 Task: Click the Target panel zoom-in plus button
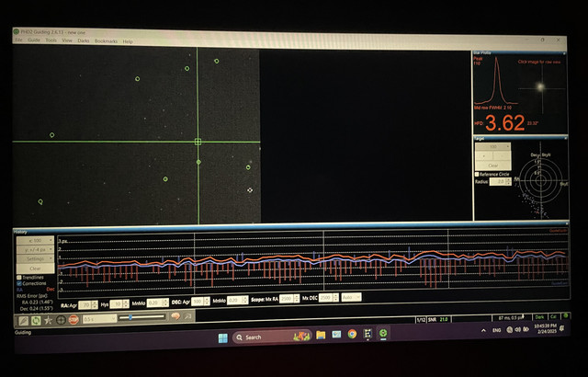point(484,155)
